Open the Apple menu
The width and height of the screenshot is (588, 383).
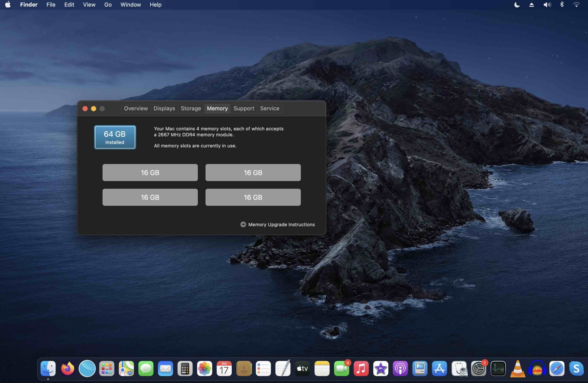(x=8, y=5)
